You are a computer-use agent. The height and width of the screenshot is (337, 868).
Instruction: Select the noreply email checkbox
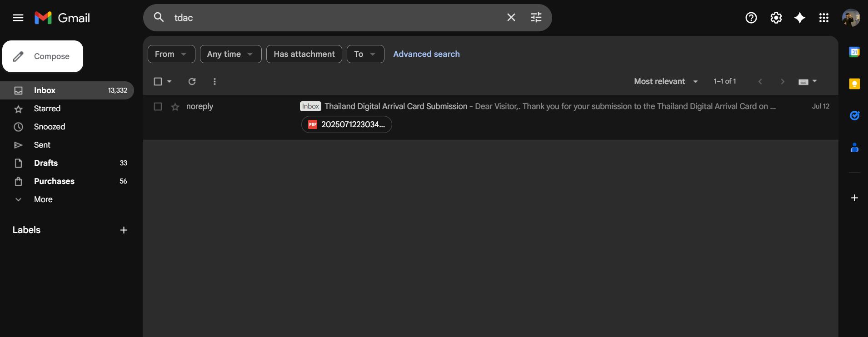coord(158,106)
